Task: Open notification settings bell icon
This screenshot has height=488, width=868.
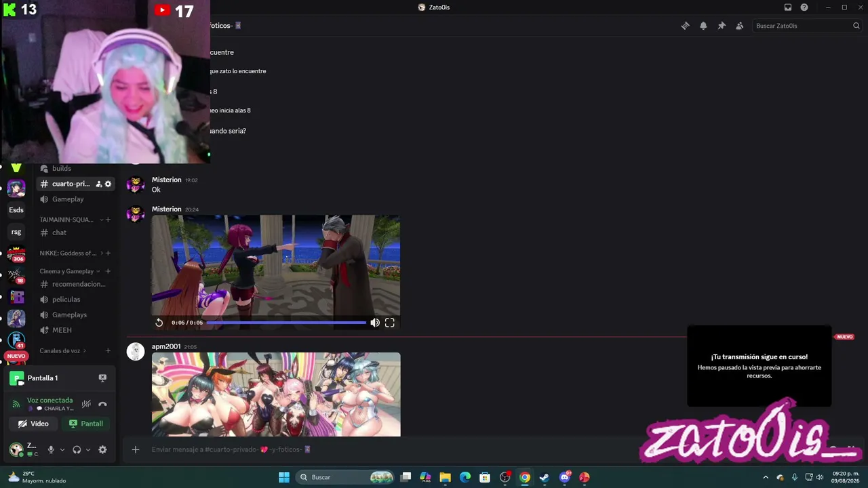Action: (703, 26)
